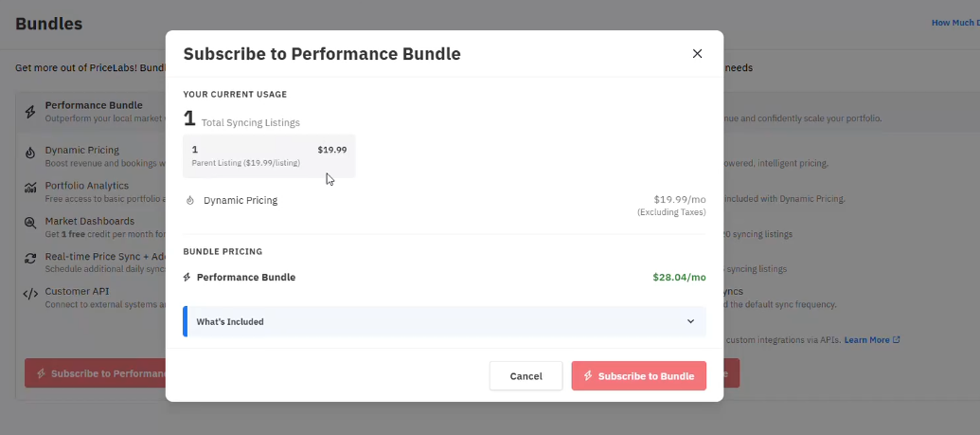Click the Subscribe to Bundle button
The image size is (980, 435).
[639, 376]
